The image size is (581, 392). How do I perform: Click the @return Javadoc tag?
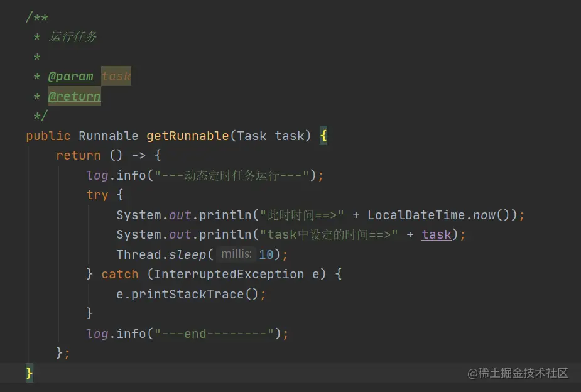pos(75,96)
